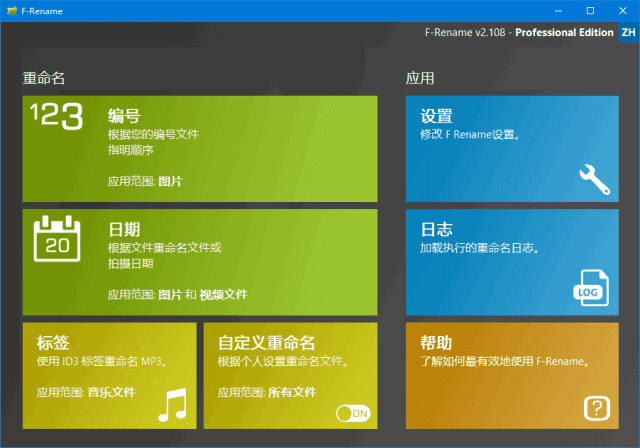Click the text 应用范围: 音乐文件

86,392
